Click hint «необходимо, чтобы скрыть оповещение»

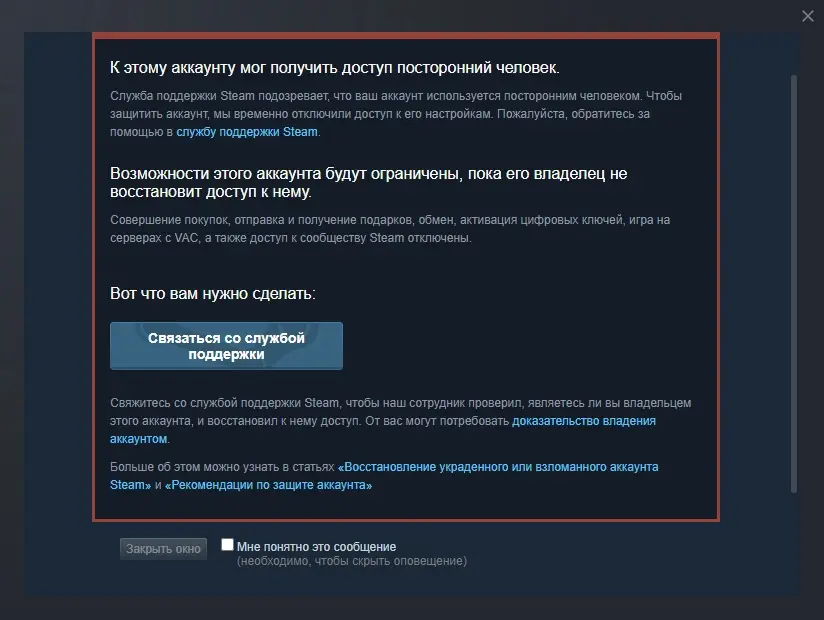click(x=352, y=561)
